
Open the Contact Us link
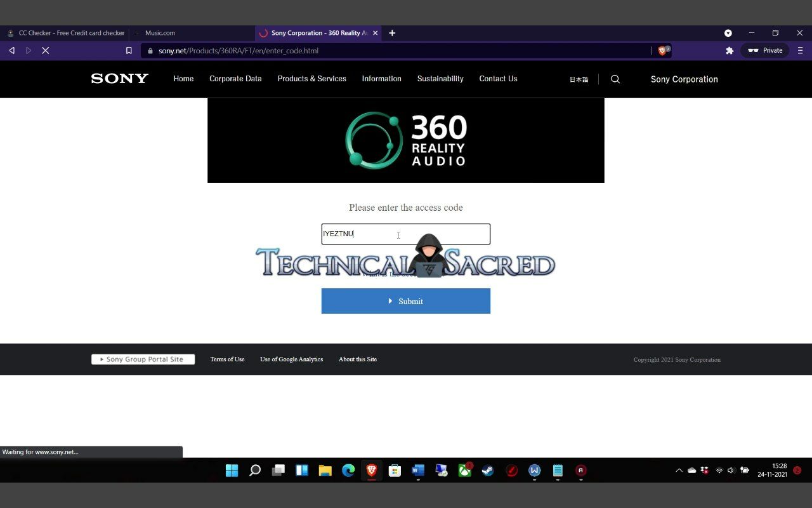tap(498, 79)
